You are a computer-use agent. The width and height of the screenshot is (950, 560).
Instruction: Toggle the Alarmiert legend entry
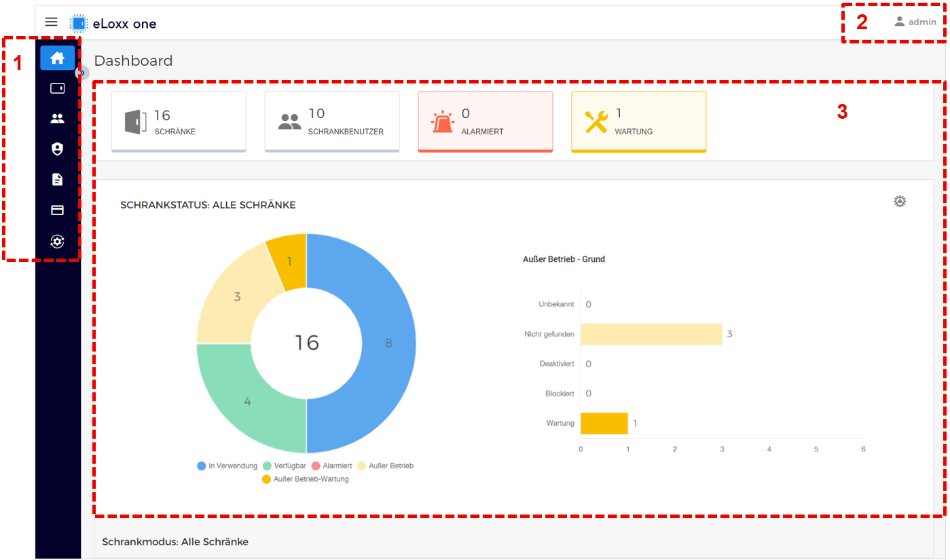pos(332,466)
